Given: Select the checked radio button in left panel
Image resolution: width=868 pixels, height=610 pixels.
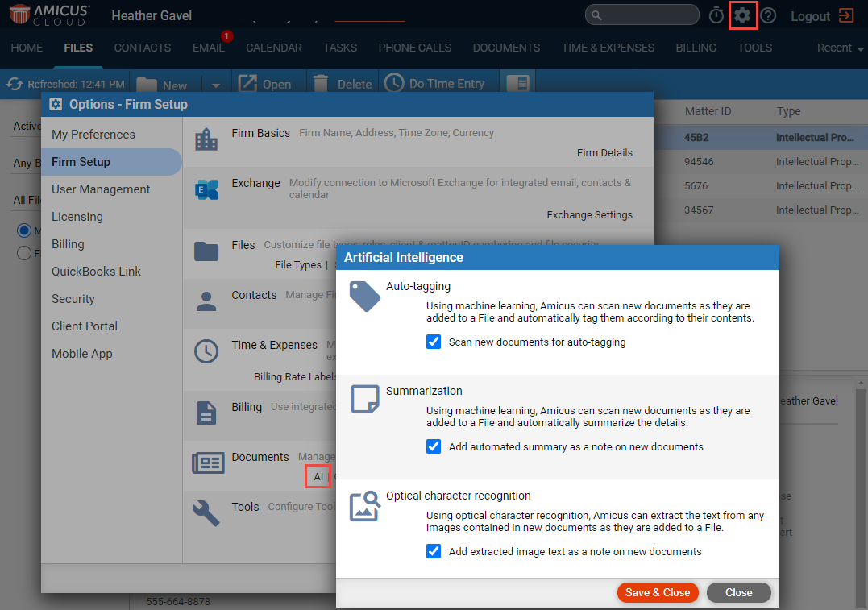Looking at the screenshot, I should (x=24, y=230).
